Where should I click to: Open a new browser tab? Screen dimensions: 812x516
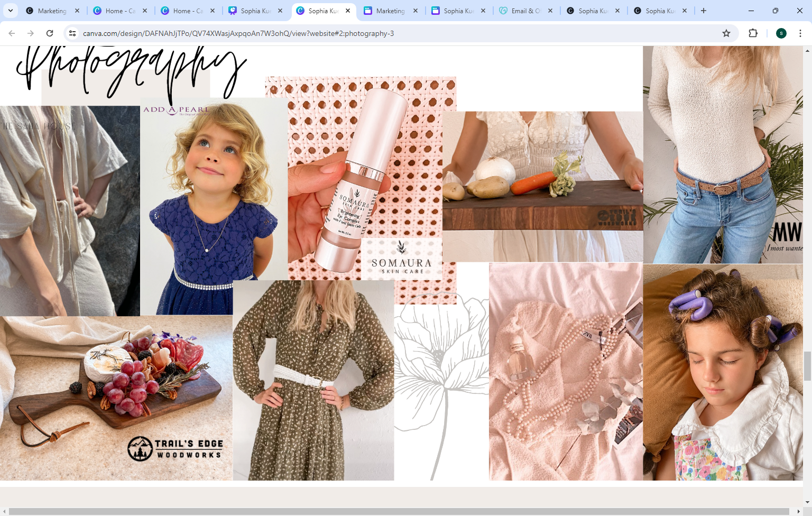pos(704,11)
